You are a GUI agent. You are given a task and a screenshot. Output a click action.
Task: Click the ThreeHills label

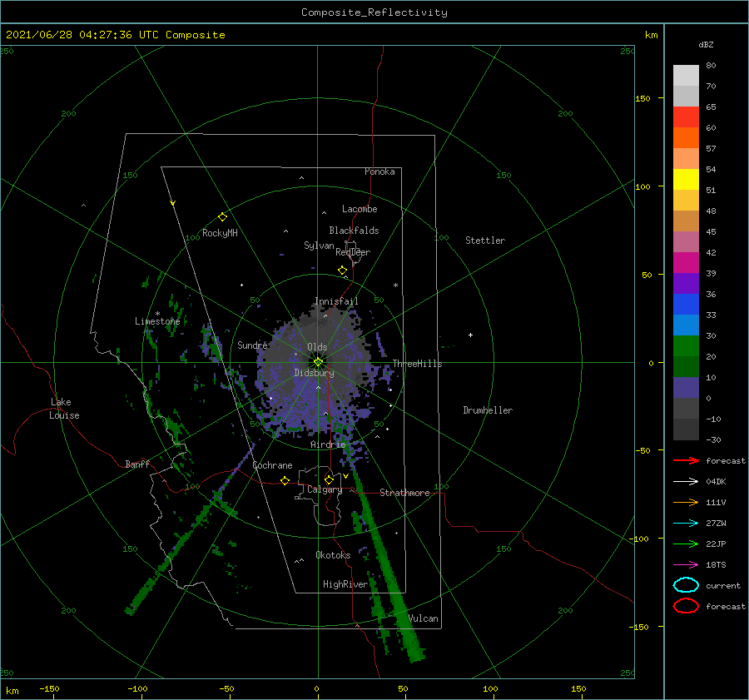[x=417, y=364]
